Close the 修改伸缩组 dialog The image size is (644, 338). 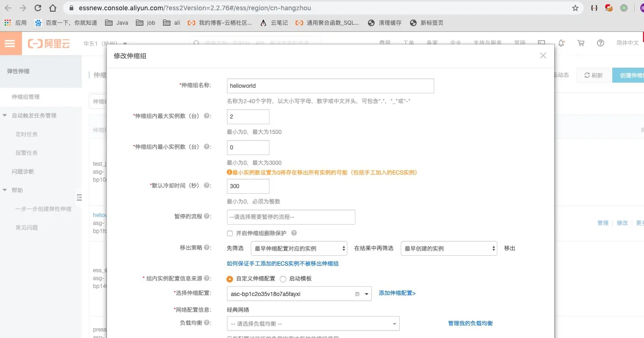click(543, 55)
